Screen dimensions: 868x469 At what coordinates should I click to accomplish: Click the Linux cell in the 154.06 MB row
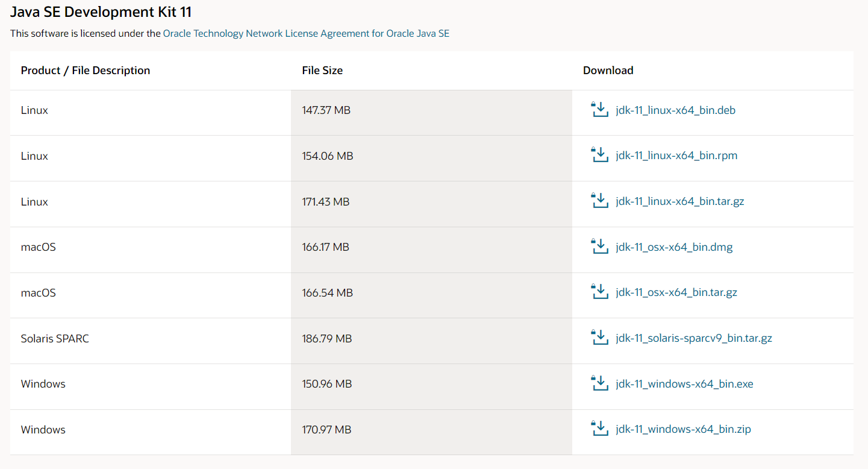(x=151, y=159)
